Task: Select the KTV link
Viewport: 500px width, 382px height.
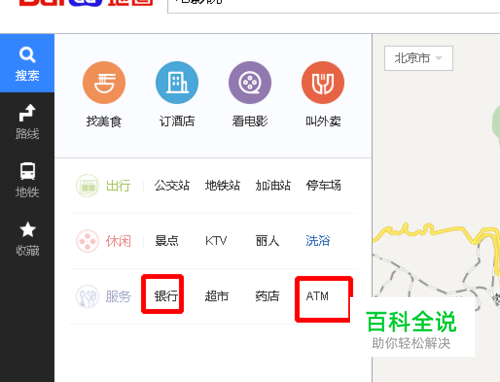Action: 216,241
